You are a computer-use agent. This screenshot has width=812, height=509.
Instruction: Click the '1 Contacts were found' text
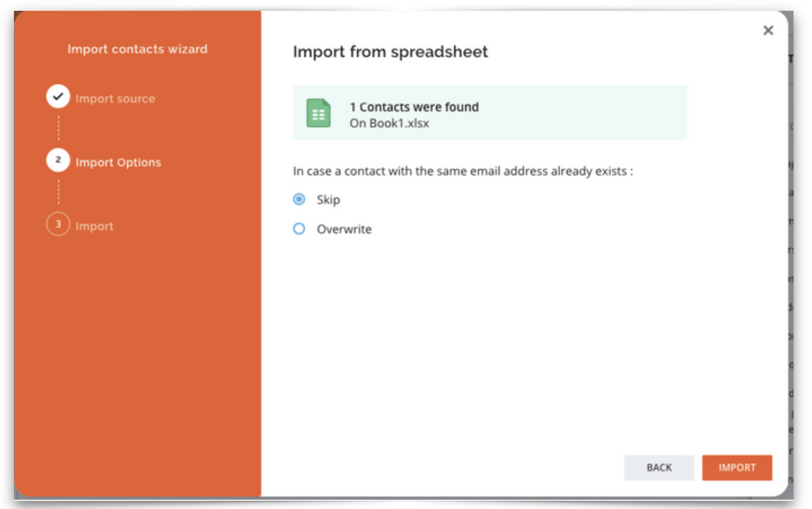414,107
